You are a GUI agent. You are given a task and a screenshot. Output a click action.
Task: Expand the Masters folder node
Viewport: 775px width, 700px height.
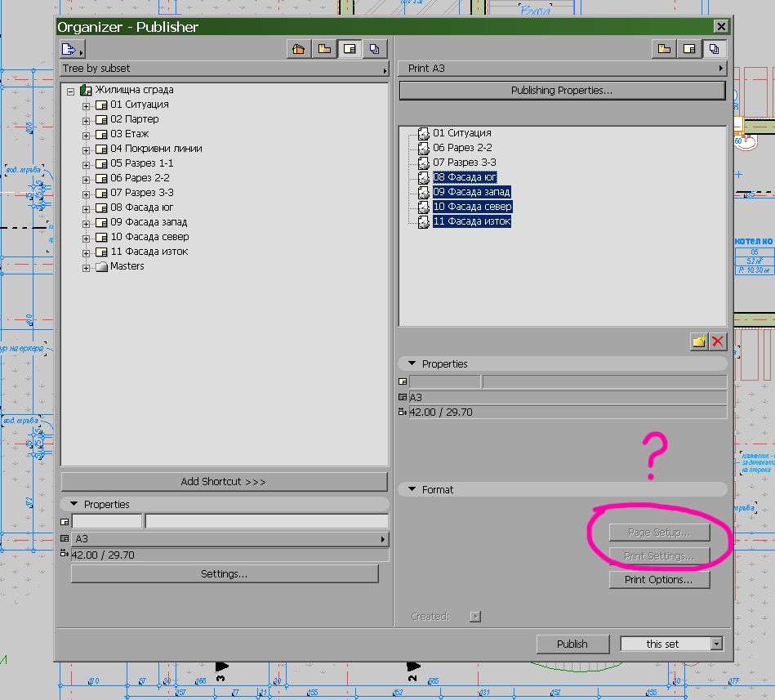tap(86, 268)
